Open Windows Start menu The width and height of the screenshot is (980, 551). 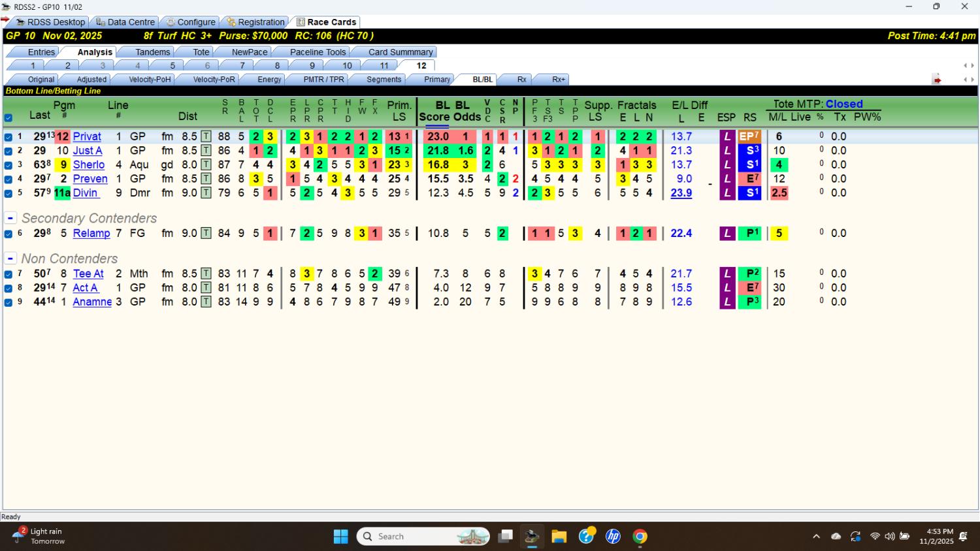[x=341, y=537]
